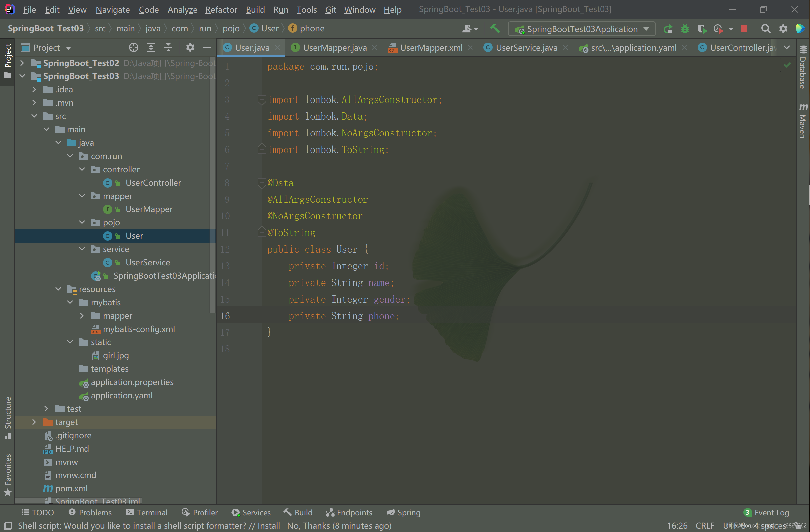Open Event Log panel

click(x=766, y=513)
